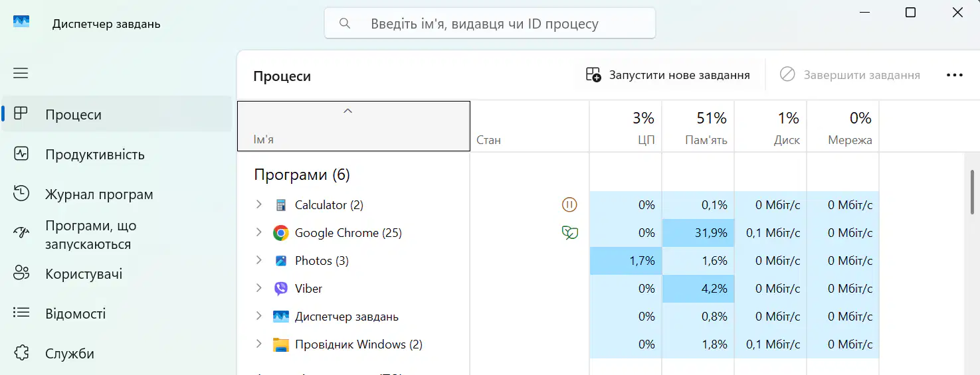Click Запустити нове завдання button
This screenshot has width=980, height=375.
click(x=668, y=75)
